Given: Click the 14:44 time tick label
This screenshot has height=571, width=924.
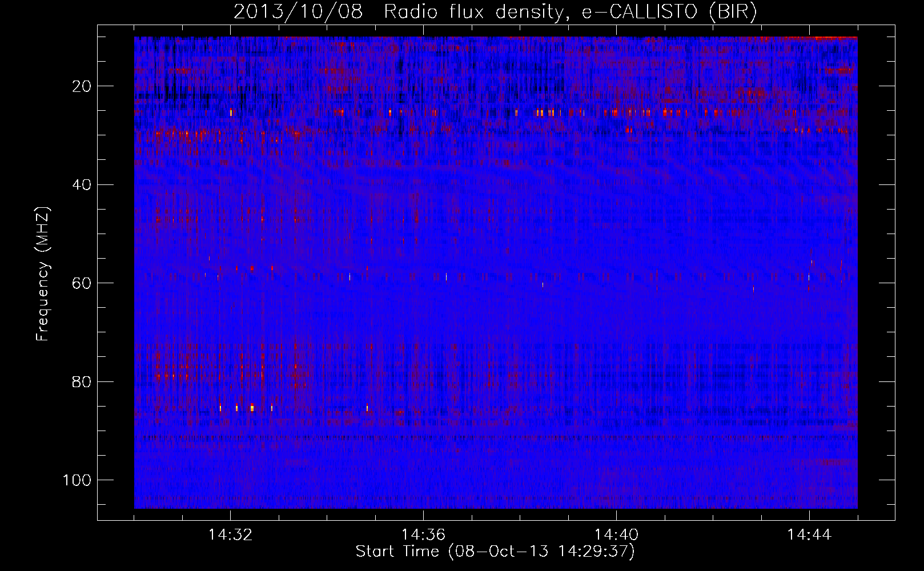Looking at the screenshot, I should pos(809,534).
